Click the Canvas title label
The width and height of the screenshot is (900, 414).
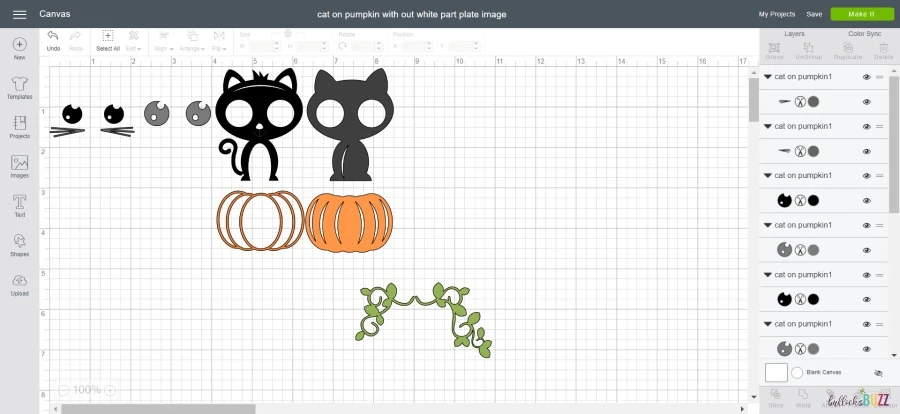pos(55,14)
